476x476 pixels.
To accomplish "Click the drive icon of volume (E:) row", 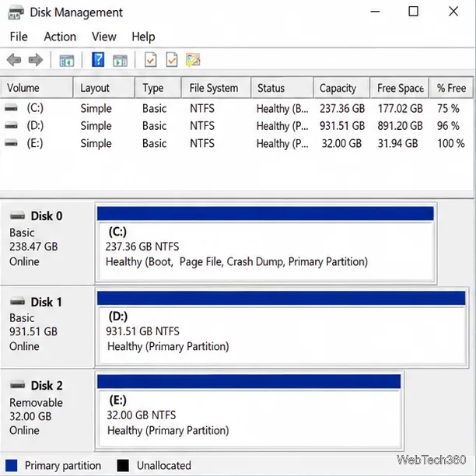I will 11,142.
